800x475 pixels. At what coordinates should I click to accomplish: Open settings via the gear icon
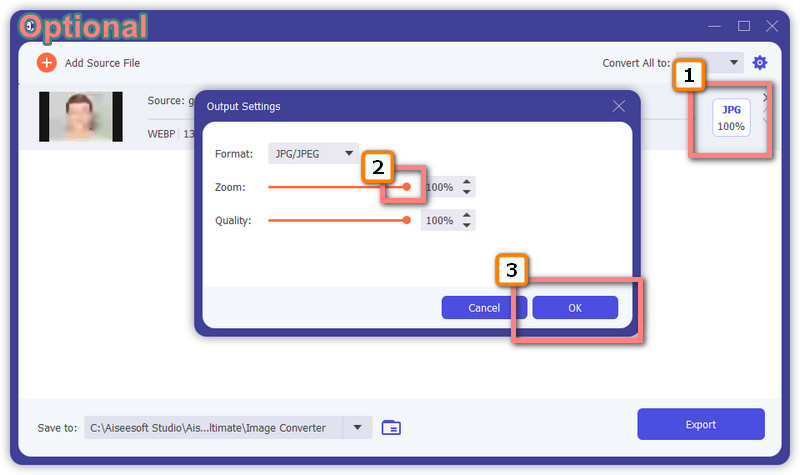[x=760, y=63]
